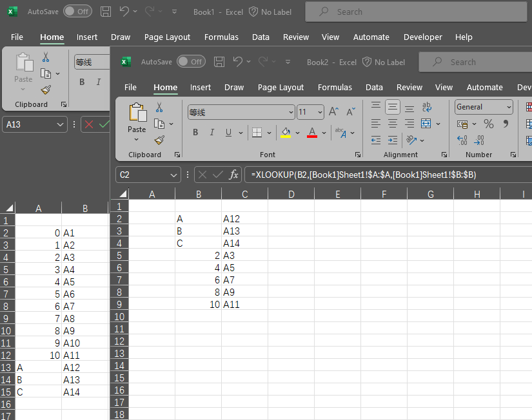Image resolution: width=532 pixels, height=420 pixels.
Task: Click Search box in Book1 title bar
Action: [x=416, y=12]
